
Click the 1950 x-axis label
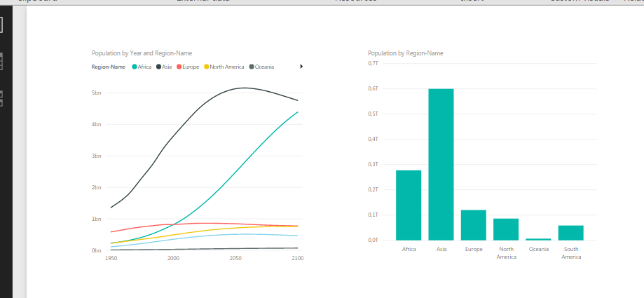[111, 259]
